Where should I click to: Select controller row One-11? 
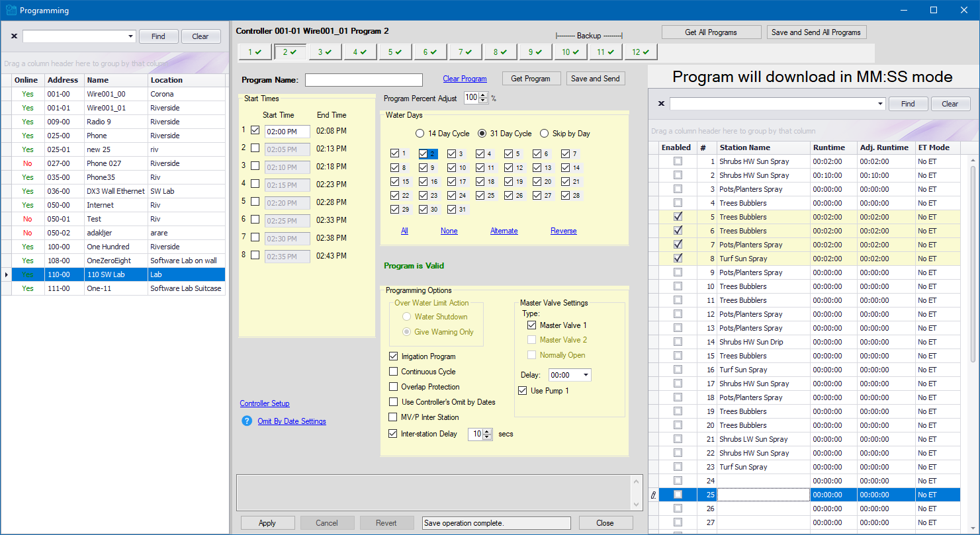pyautogui.click(x=113, y=288)
